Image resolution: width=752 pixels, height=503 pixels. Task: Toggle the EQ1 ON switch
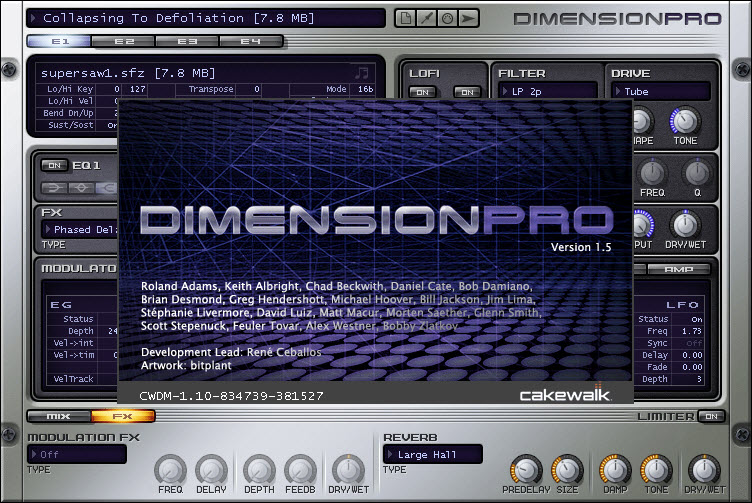coord(54,165)
